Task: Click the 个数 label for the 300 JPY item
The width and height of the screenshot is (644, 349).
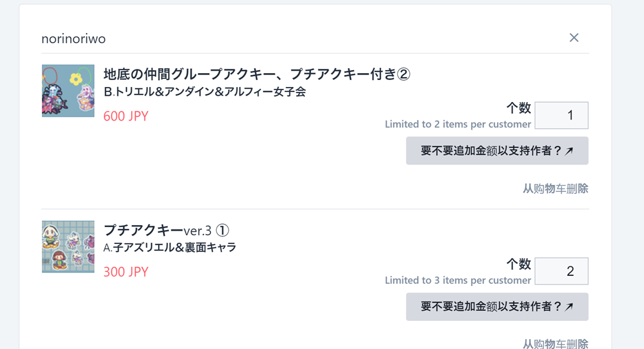Action: click(x=518, y=263)
